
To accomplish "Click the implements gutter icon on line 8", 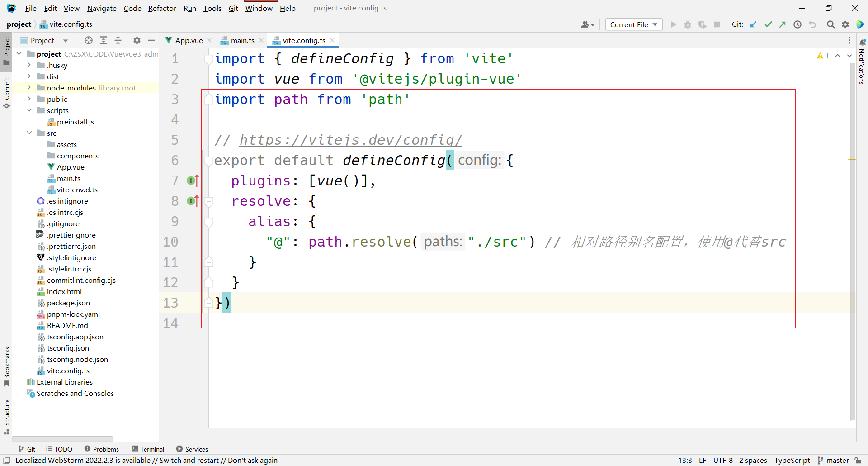I will pyautogui.click(x=193, y=201).
